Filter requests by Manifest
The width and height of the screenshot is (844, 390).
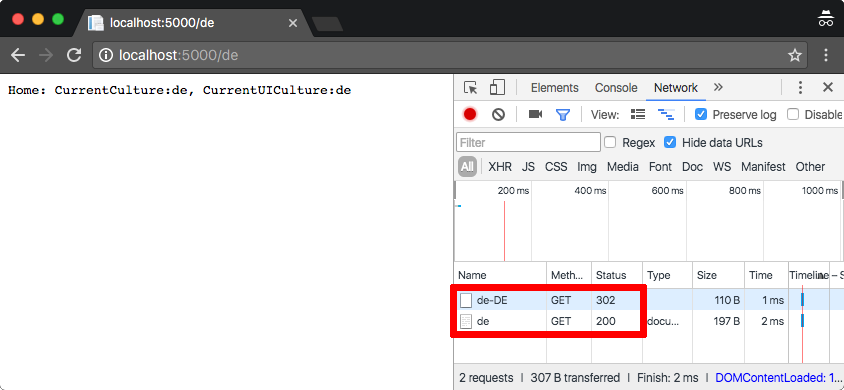pyautogui.click(x=763, y=167)
